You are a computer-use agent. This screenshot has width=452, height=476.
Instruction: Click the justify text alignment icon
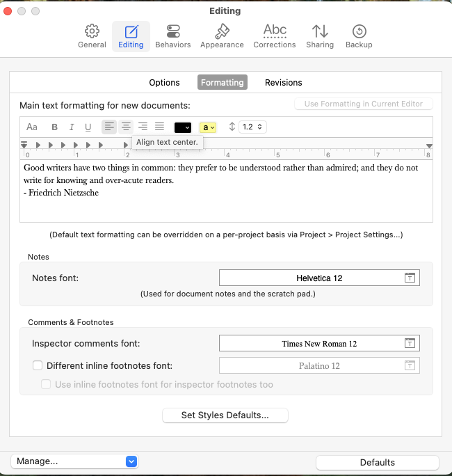coord(159,127)
